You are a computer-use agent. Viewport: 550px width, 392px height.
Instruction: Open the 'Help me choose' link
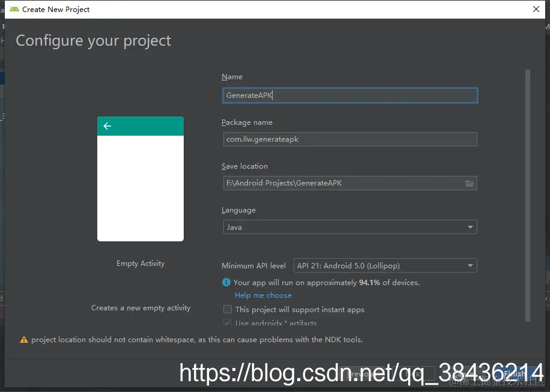coord(263,295)
